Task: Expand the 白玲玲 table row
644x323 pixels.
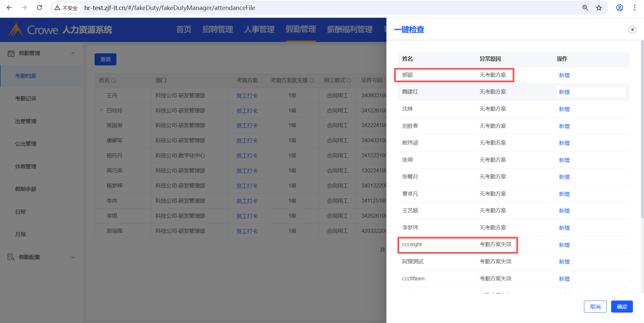Action: coord(101,110)
